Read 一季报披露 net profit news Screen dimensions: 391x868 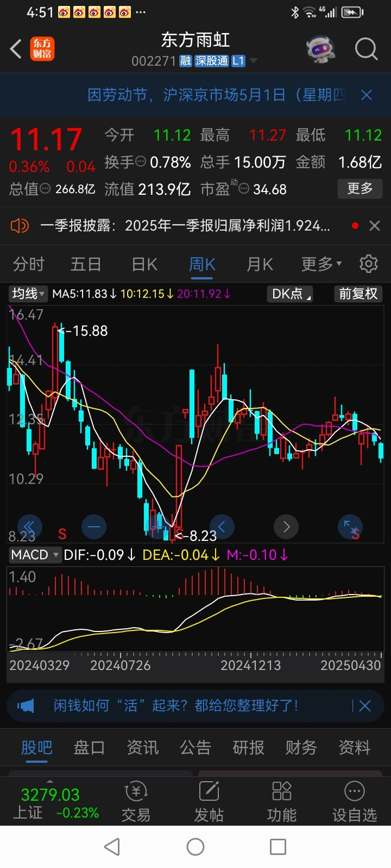tap(185, 226)
